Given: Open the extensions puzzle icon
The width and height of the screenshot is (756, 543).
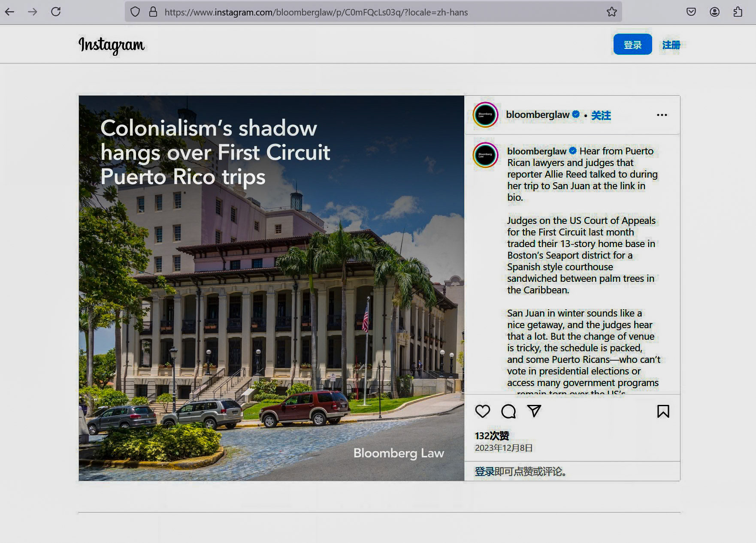Looking at the screenshot, I should pyautogui.click(x=738, y=12).
